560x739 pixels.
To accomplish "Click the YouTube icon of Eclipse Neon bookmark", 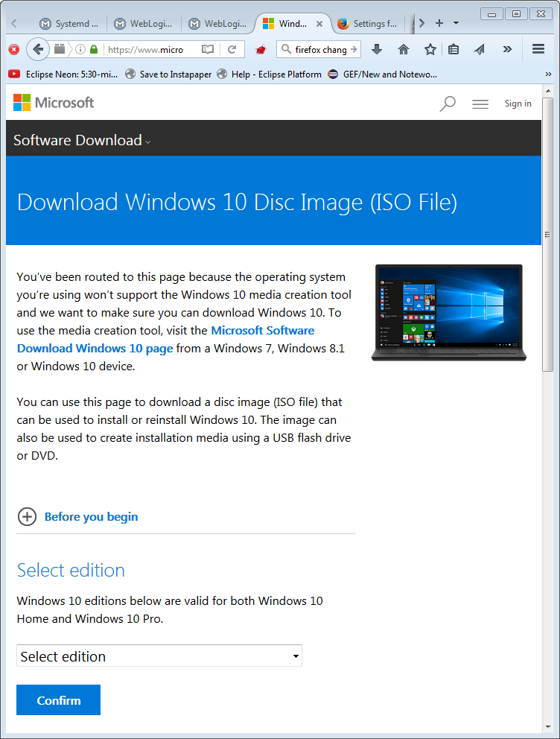I will 14,74.
